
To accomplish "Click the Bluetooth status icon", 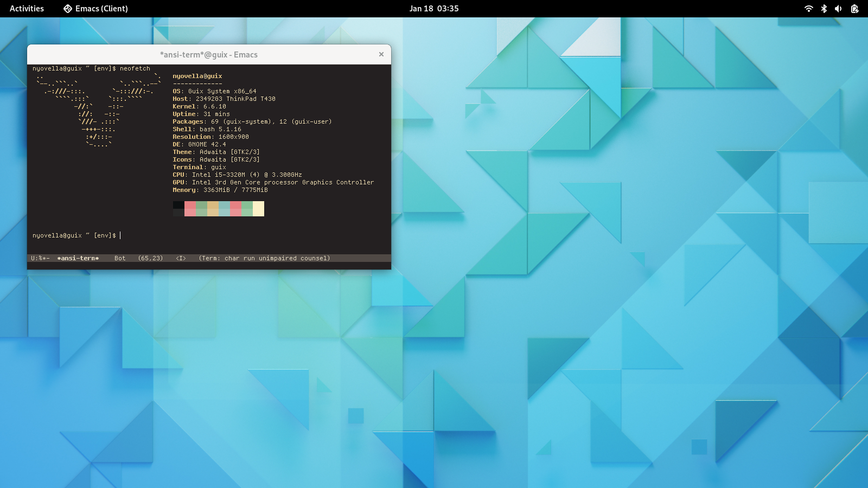I will tap(824, 9).
